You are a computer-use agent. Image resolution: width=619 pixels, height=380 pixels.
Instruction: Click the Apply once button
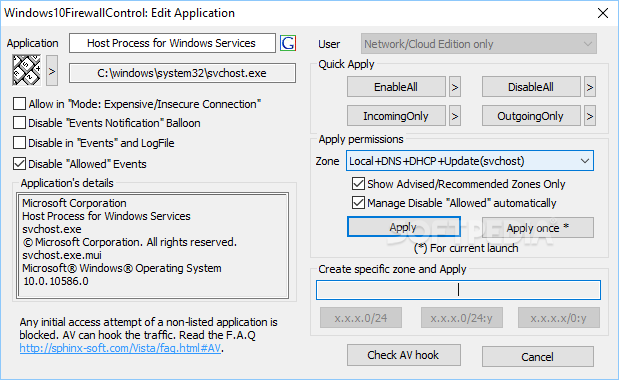pos(538,228)
